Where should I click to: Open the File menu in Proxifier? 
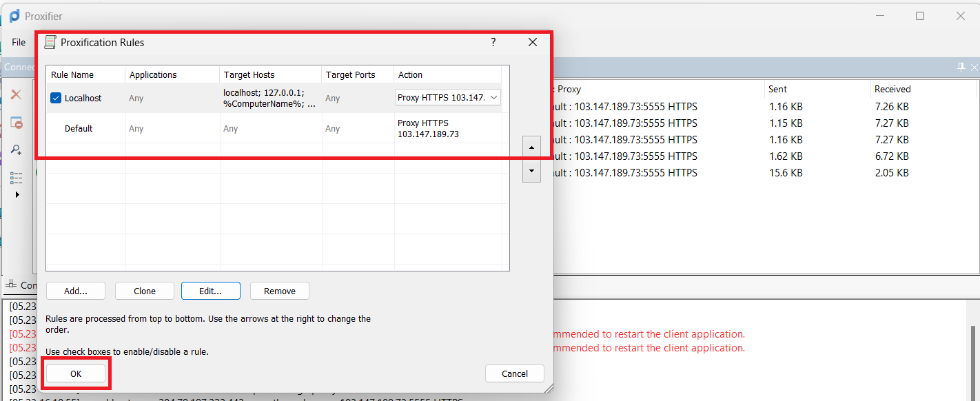click(x=19, y=42)
